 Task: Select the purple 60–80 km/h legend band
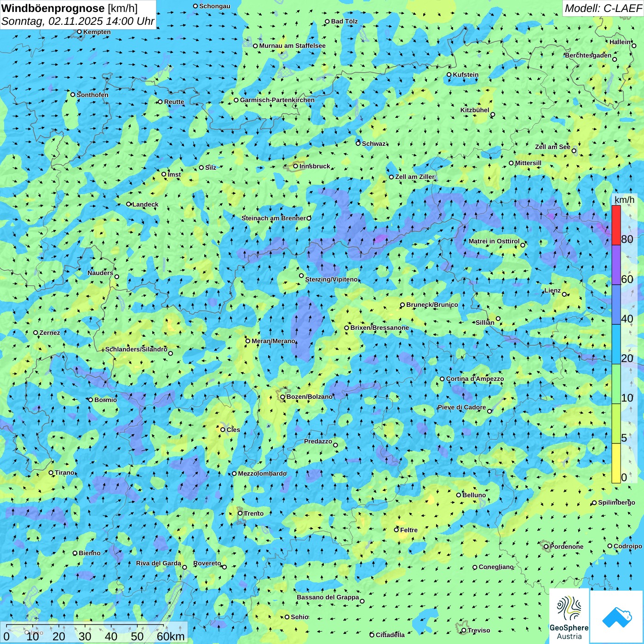616,265
